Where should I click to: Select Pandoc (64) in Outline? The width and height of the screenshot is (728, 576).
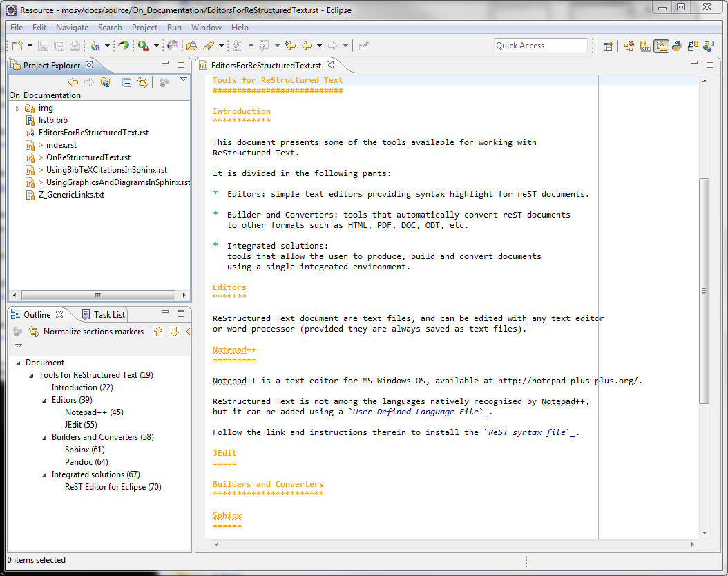point(86,462)
